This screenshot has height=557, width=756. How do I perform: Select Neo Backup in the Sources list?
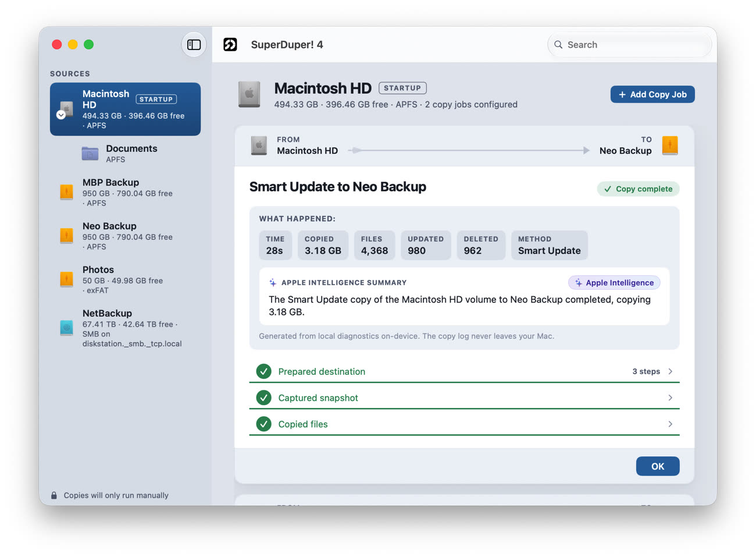[125, 236]
